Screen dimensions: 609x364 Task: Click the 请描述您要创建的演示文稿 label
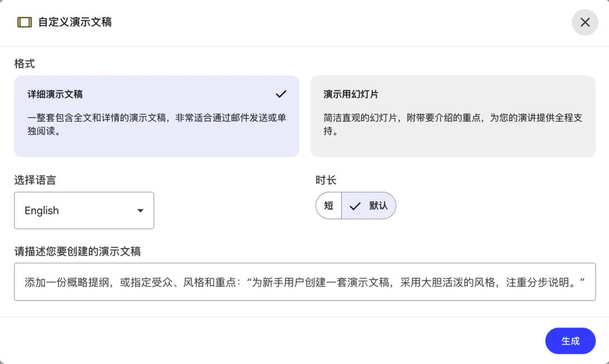tap(77, 251)
